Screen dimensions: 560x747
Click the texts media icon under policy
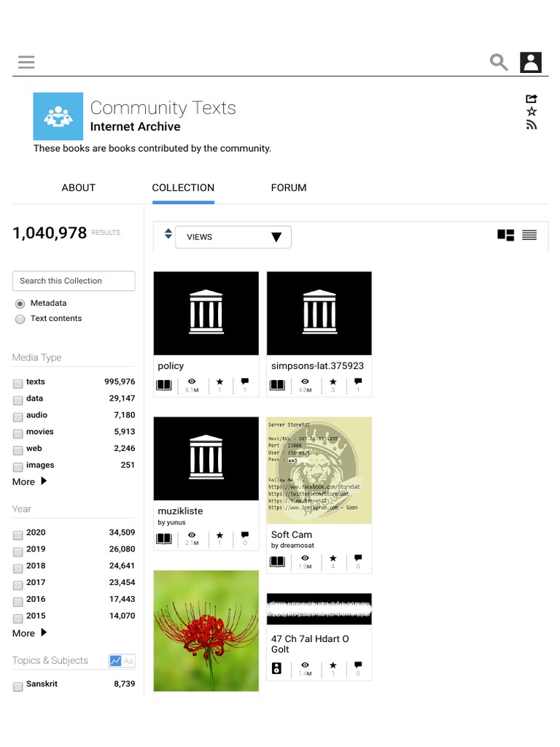coord(164,385)
